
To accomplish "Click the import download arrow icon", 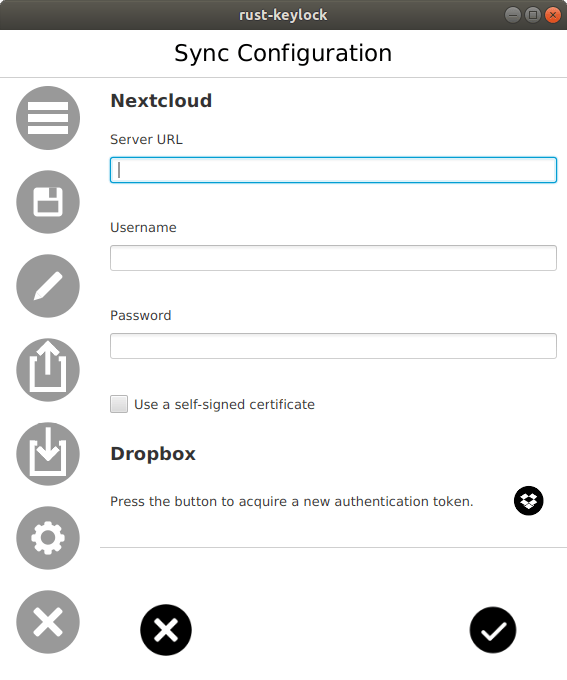I will pyautogui.click(x=48, y=454).
